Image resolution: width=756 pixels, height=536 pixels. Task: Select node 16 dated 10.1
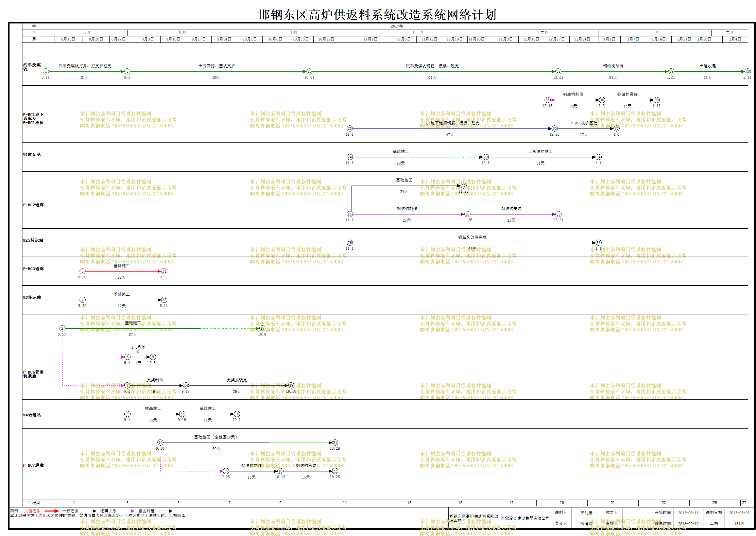pyautogui.click(x=237, y=414)
